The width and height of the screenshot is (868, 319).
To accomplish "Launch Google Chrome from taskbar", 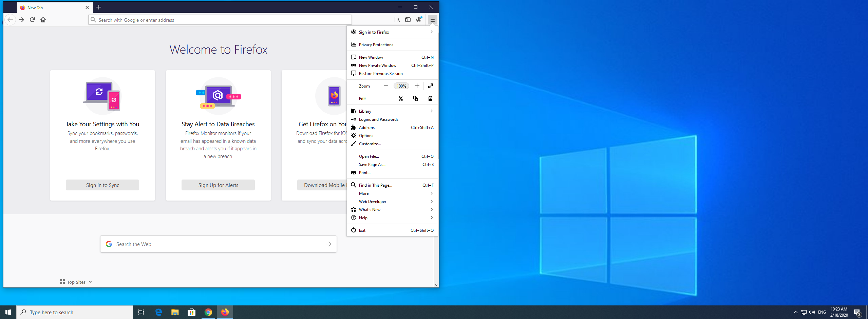I will point(208,312).
